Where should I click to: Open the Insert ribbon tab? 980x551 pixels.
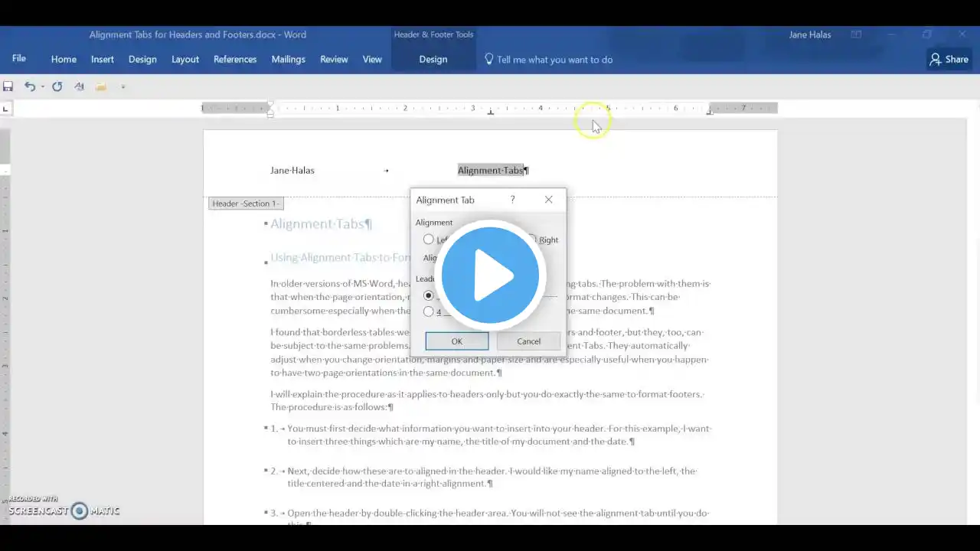click(x=103, y=59)
